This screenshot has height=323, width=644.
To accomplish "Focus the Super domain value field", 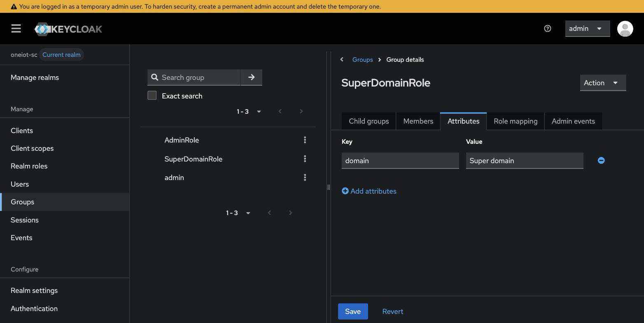I will 525,161.
